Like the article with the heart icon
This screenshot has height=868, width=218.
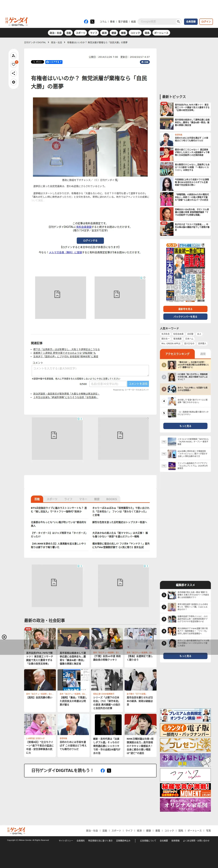tap(13, 64)
